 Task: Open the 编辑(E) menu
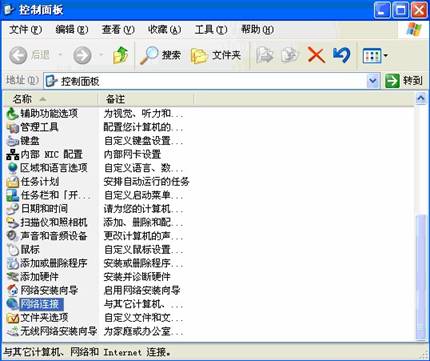72,30
